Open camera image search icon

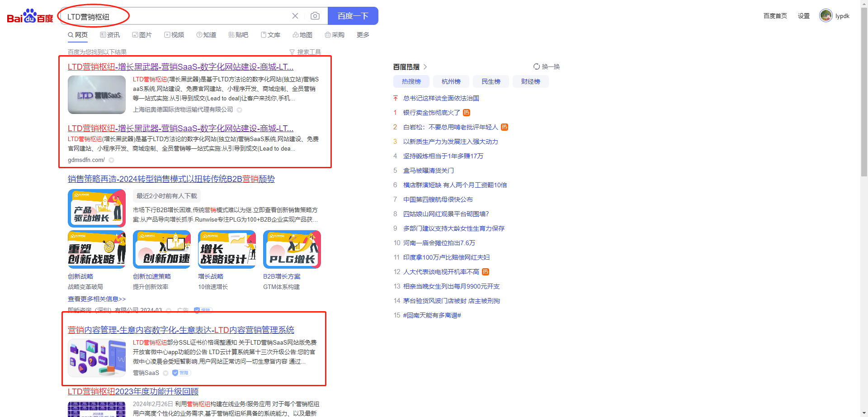pos(315,16)
